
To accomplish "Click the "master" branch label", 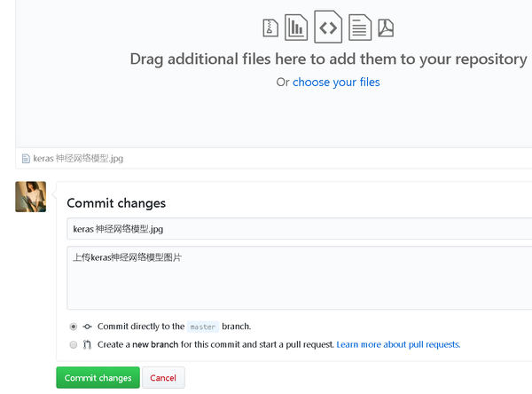I will tap(203, 327).
